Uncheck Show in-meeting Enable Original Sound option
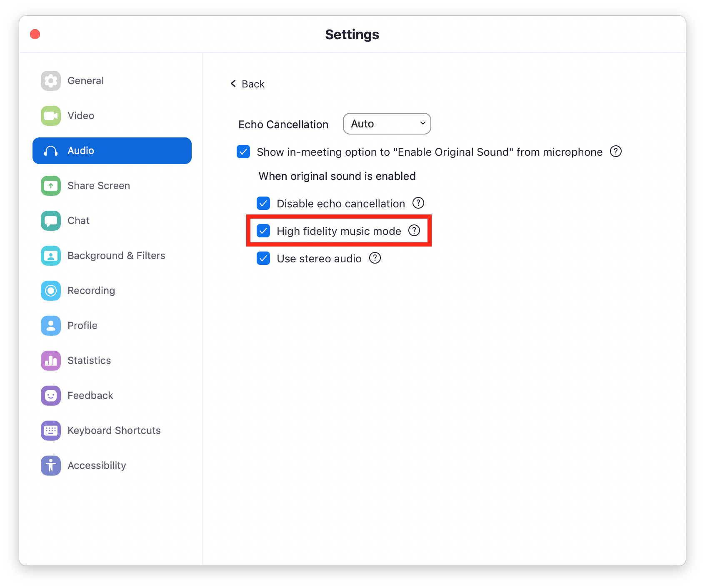 tap(243, 152)
